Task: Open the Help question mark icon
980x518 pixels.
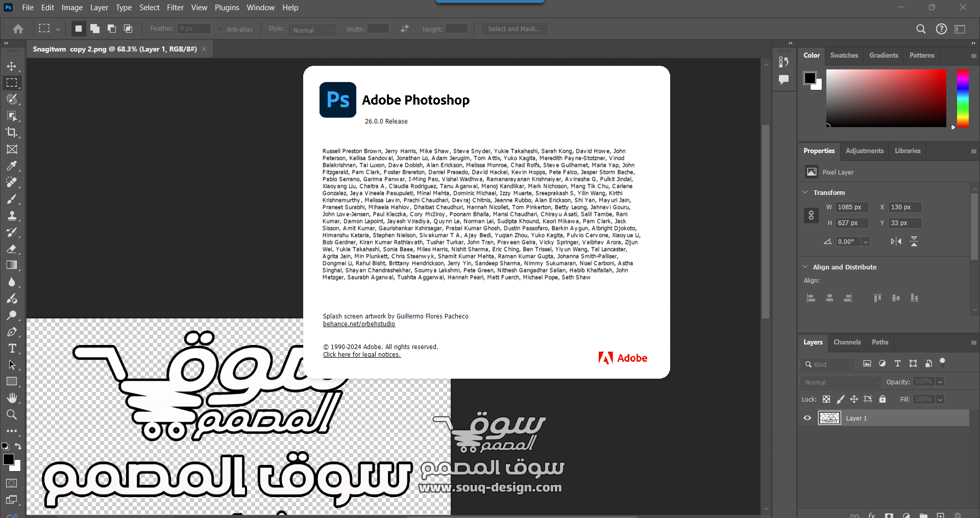Action: (941, 29)
